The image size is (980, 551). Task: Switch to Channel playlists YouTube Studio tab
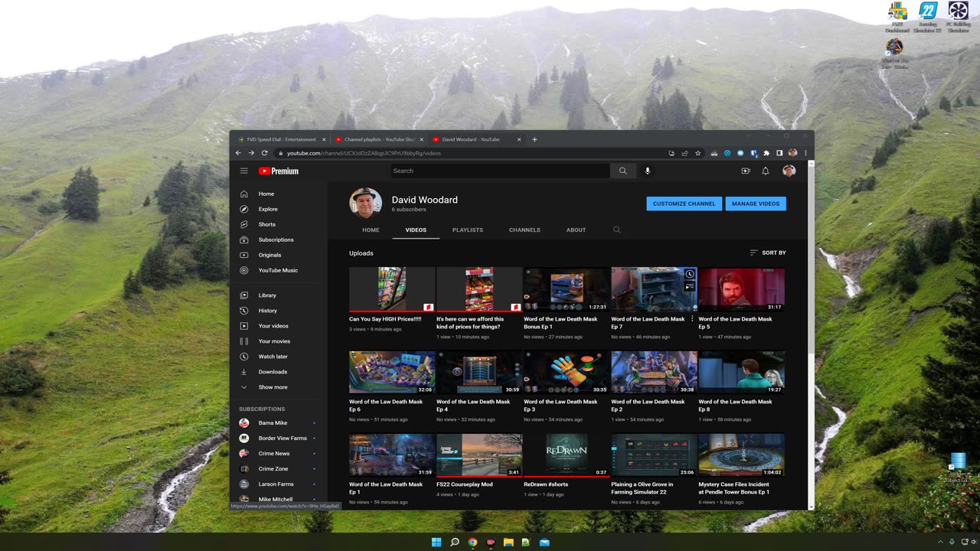(x=378, y=139)
